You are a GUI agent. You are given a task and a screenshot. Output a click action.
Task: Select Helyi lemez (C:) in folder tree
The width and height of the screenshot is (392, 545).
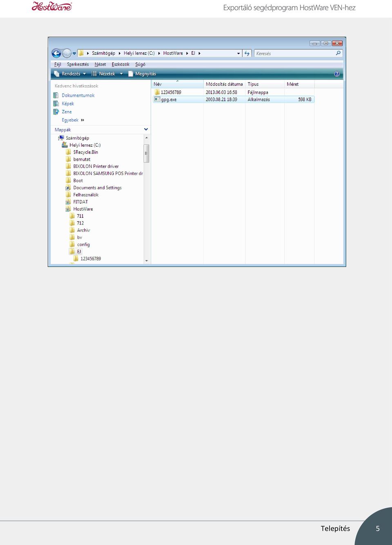85,145
